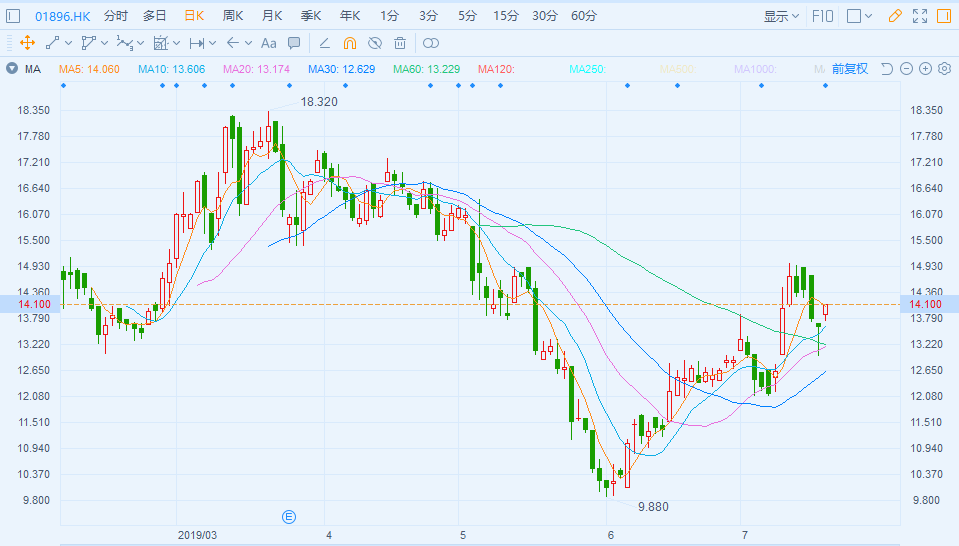
Task: Click the MA60: 13.229 label
Action: click(426, 69)
